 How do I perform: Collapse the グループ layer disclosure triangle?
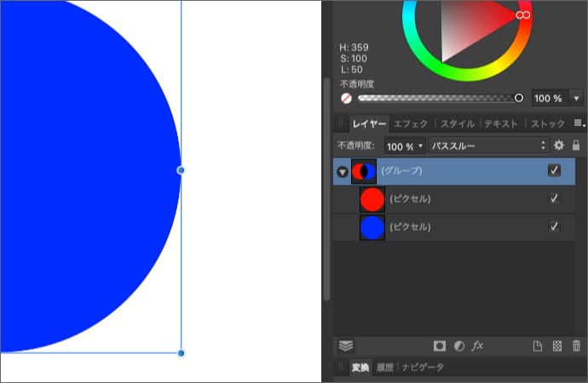tap(343, 172)
